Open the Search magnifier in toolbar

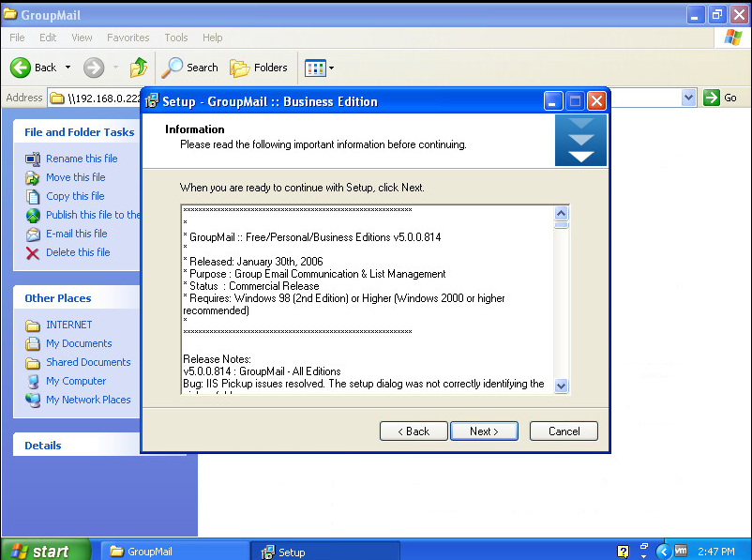click(173, 68)
